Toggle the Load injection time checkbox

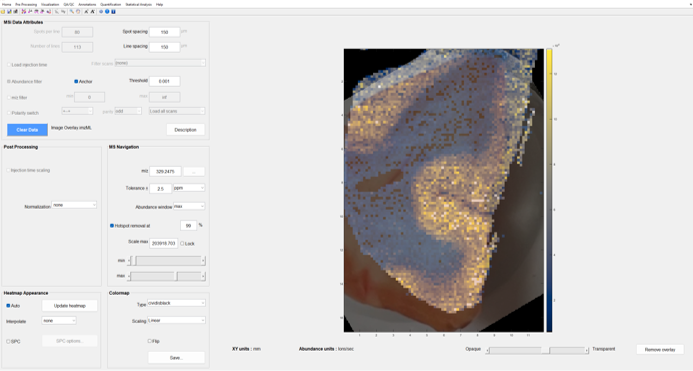point(9,65)
